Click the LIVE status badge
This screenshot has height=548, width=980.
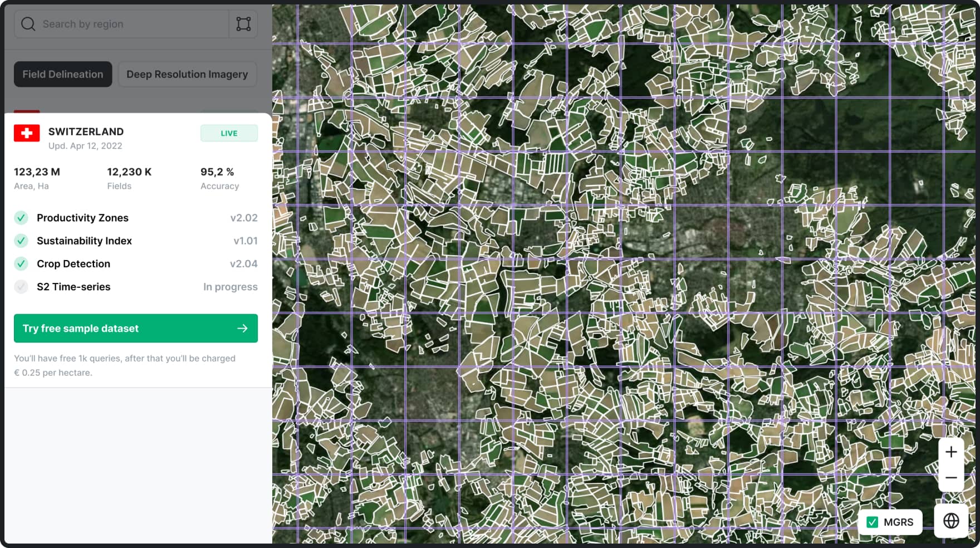click(x=229, y=133)
